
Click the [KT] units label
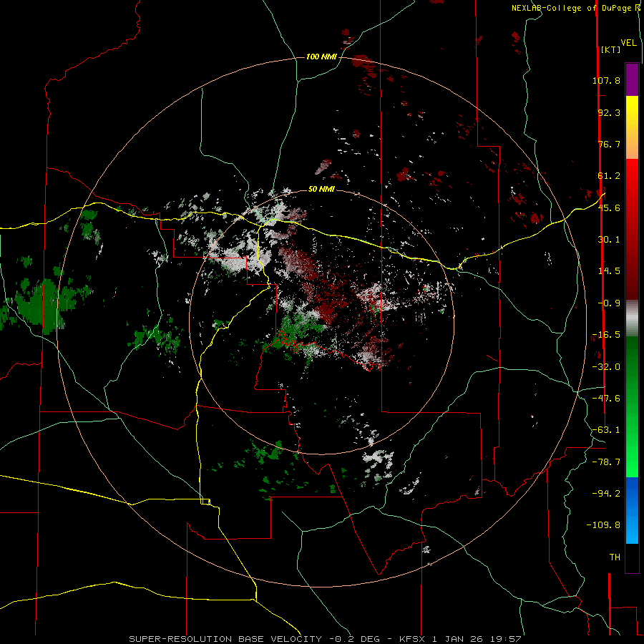611,49
